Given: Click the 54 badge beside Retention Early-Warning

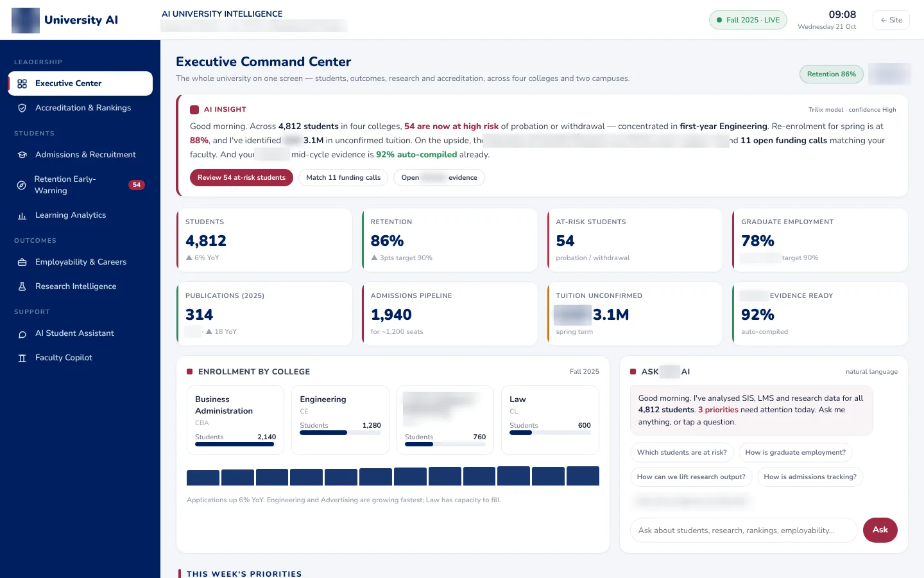Looking at the screenshot, I should tap(137, 185).
